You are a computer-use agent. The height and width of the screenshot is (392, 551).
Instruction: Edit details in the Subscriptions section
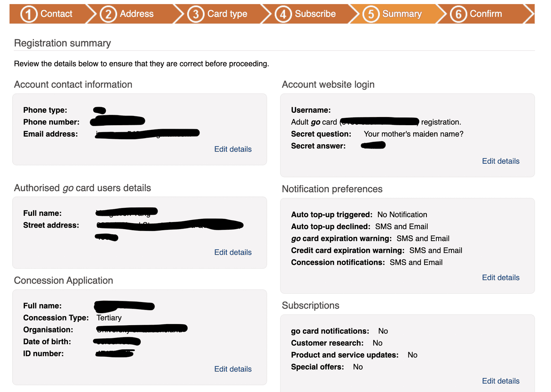[x=501, y=381]
